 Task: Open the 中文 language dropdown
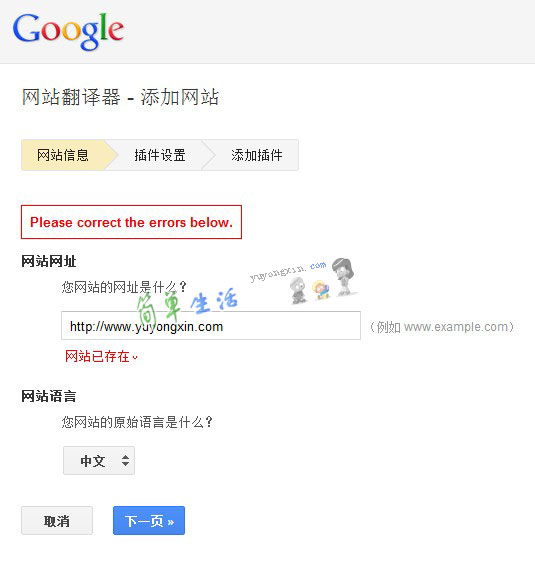coord(99,461)
